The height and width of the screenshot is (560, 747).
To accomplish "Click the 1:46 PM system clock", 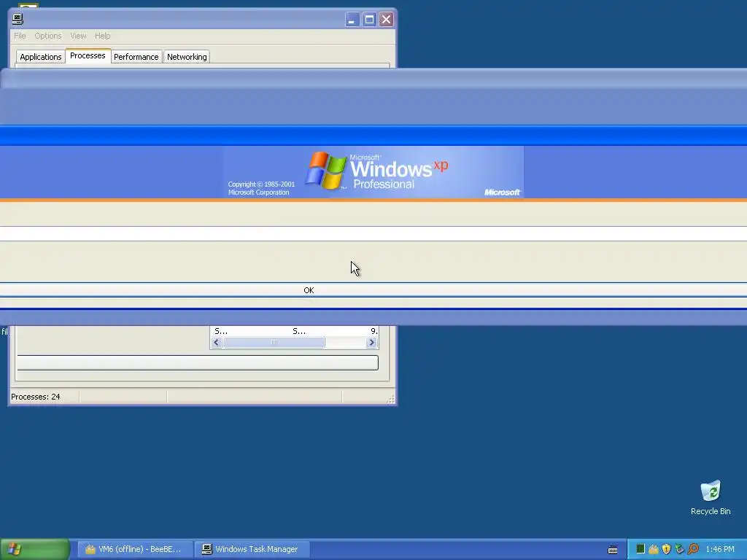I will point(720,549).
